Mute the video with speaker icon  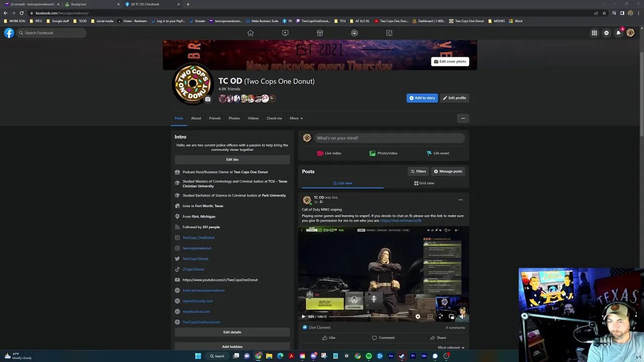pos(462,316)
